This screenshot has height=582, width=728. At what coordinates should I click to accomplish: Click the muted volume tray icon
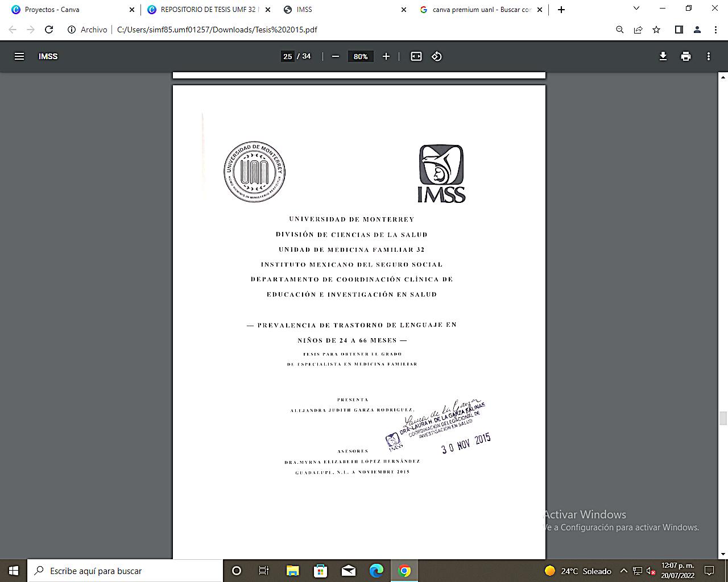(651, 571)
